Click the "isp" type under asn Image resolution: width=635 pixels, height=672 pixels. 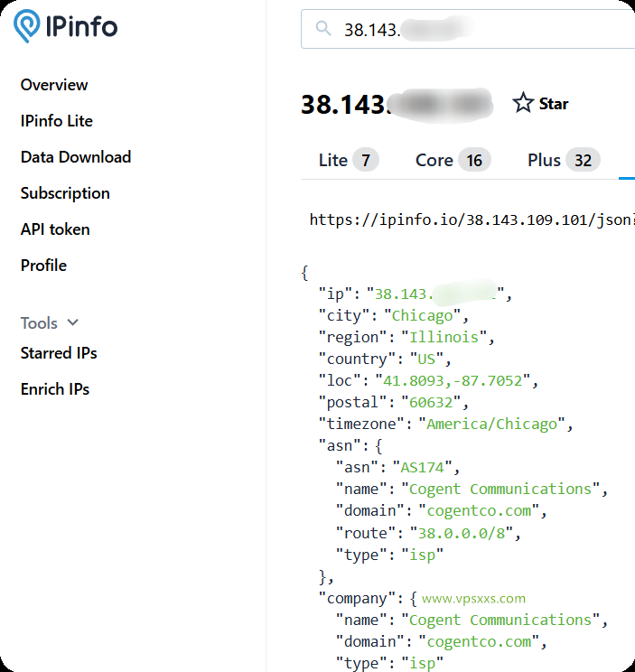(x=423, y=555)
